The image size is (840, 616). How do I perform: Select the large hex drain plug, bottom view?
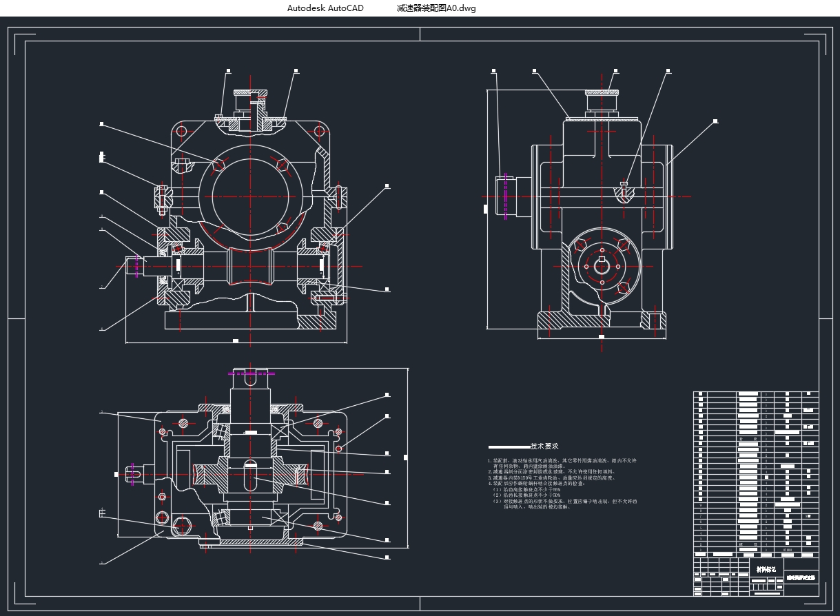(183, 526)
